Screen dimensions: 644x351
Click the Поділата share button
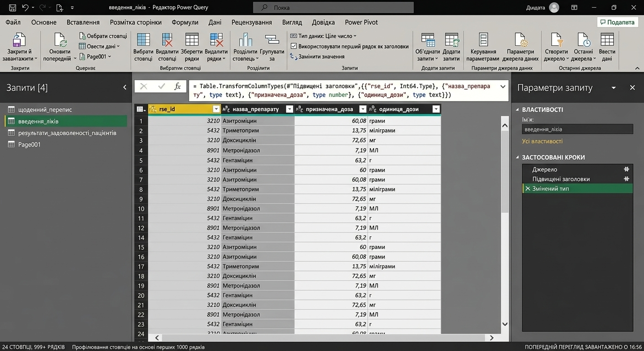[x=617, y=22]
